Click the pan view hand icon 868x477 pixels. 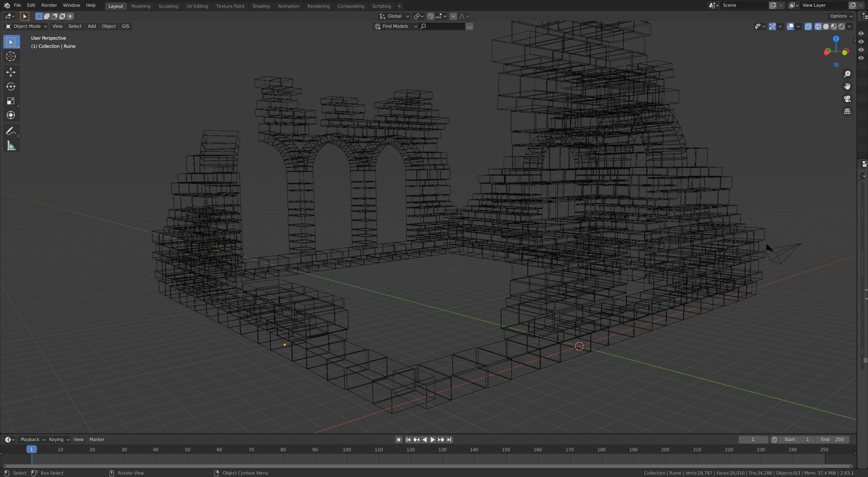click(847, 86)
